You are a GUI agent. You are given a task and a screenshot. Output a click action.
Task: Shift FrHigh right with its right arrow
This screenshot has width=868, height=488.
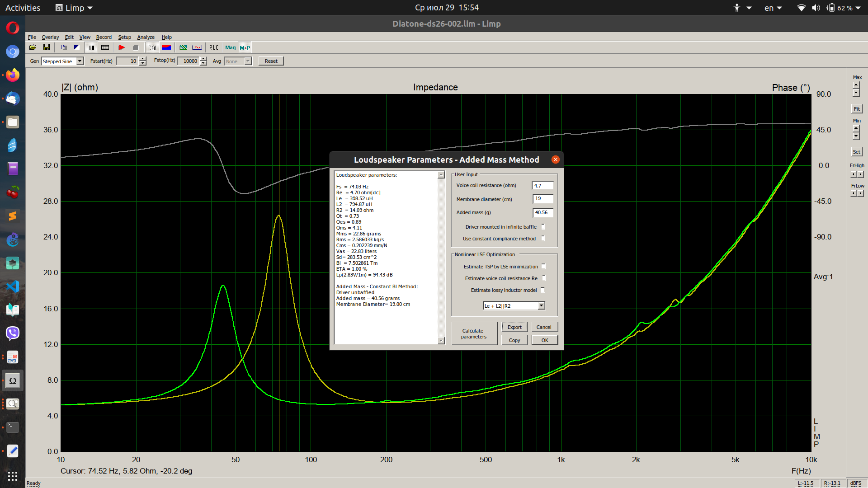click(860, 174)
